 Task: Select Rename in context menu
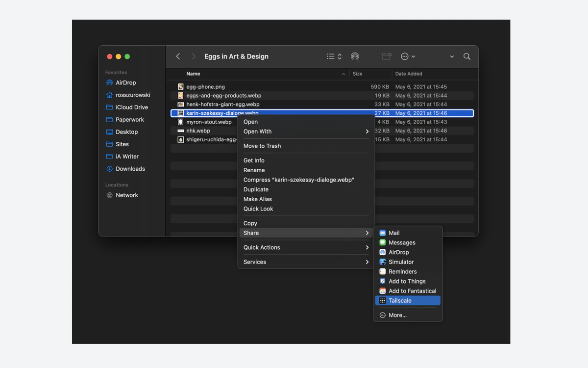coord(306,170)
